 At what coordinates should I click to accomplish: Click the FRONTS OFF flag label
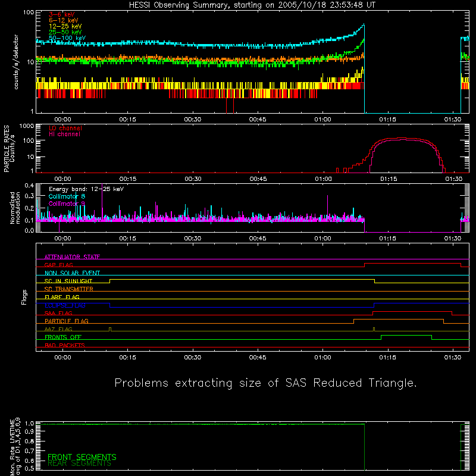[63, 337]
